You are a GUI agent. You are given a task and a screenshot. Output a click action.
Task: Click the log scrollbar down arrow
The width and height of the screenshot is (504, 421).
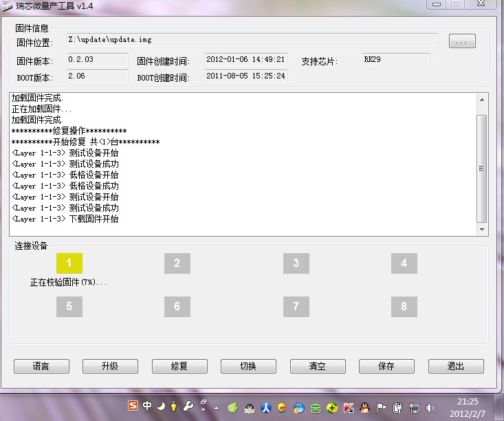point(482,229)
